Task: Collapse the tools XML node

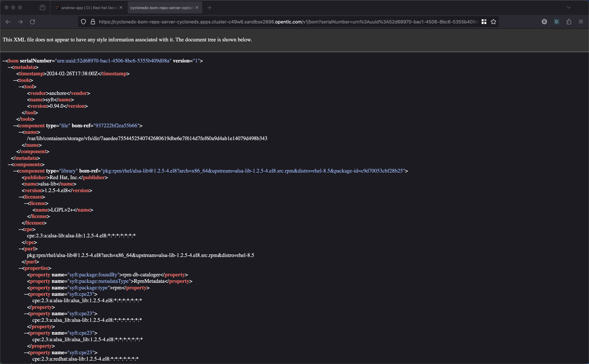Action: pyautogui.click(x=15, y=80)
